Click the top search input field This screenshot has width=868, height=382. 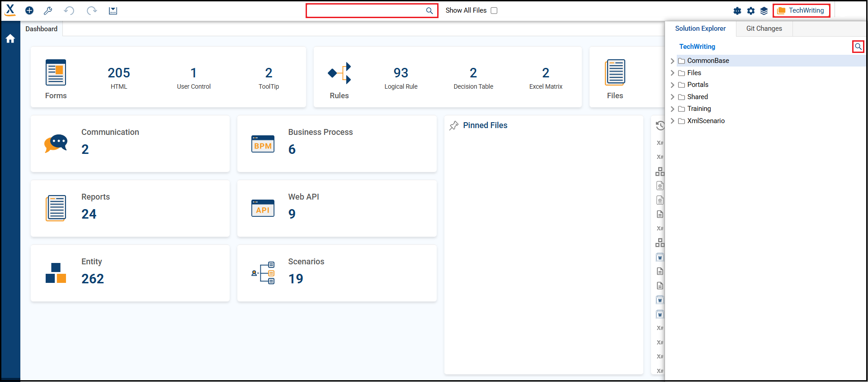[366, 10]
